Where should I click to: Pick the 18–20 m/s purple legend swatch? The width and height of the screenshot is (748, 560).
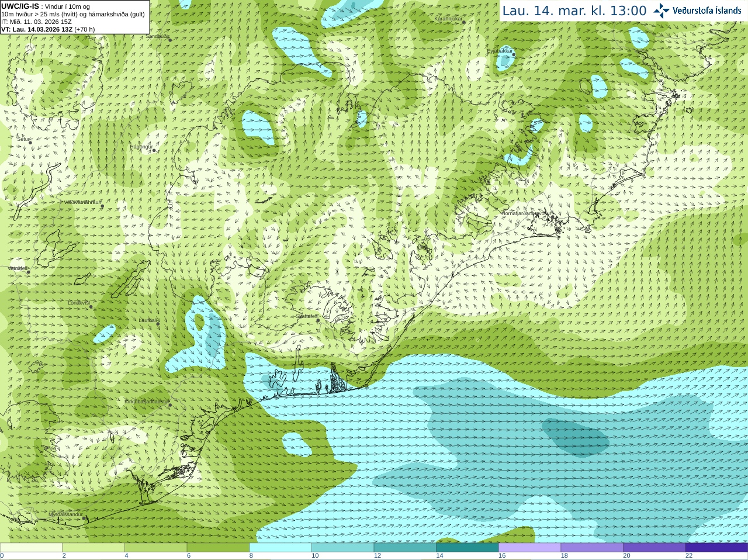pos(592,548)
